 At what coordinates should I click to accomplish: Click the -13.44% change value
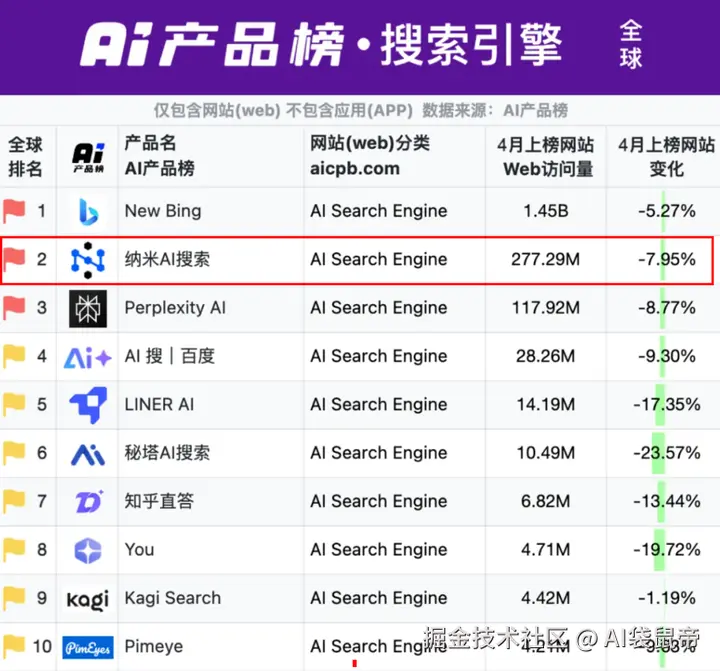pyautogui.click(x=667, y=501)
